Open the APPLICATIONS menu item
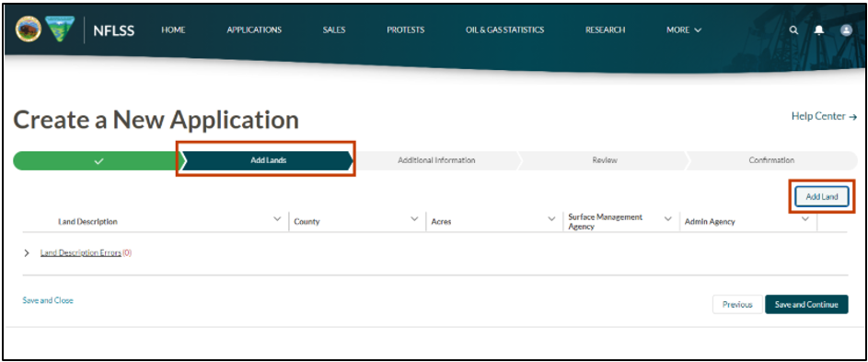The height and width of the screenshot is (362, 868). click(x=254, y=29)
